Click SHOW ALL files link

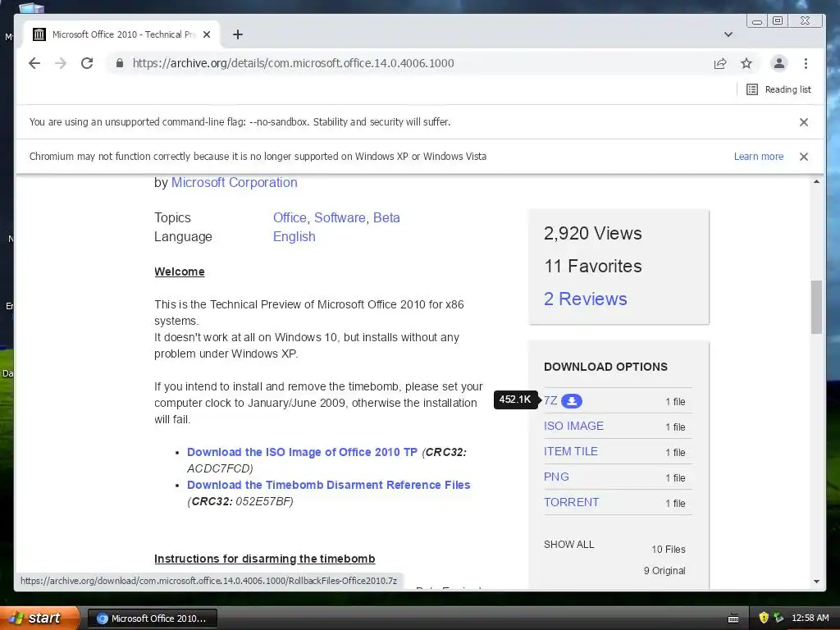point(569,545)
